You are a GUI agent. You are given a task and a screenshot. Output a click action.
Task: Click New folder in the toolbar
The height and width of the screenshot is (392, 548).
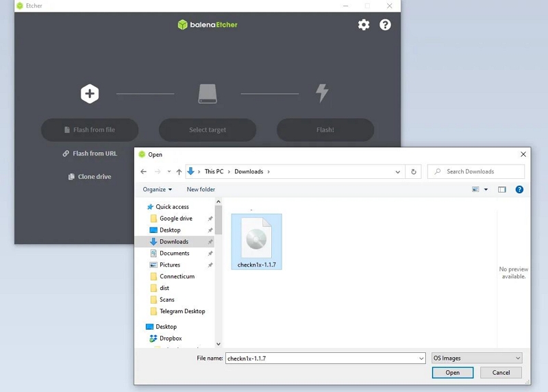[201, 190]
